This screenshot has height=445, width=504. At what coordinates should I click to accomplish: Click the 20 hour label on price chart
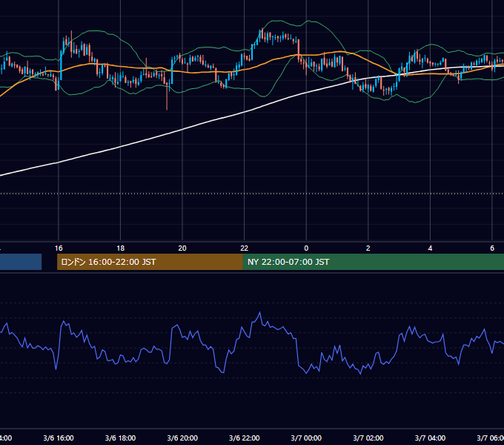pyautogui.click(x=182, y=248)
